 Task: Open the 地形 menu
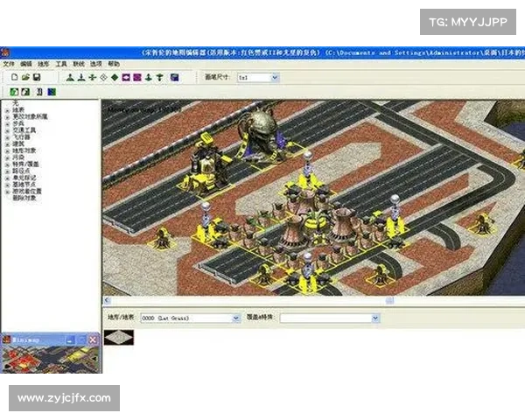44,64
